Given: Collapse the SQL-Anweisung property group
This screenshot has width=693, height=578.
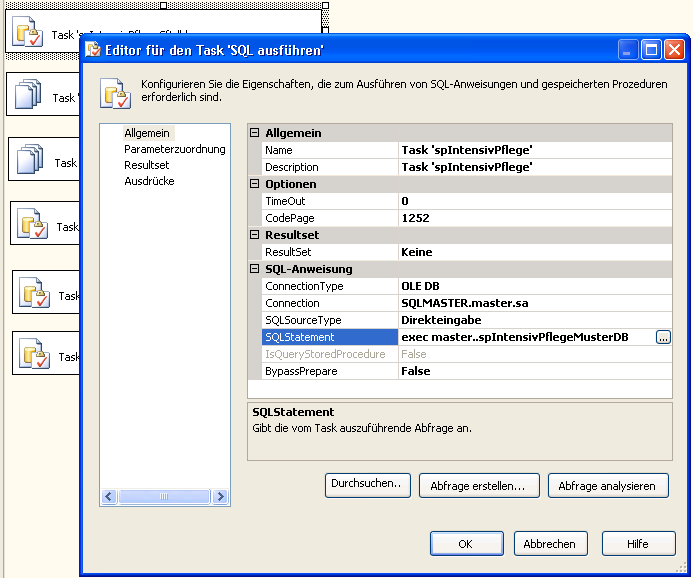Looking at the screenshot, I should click(x=254, y=269).
